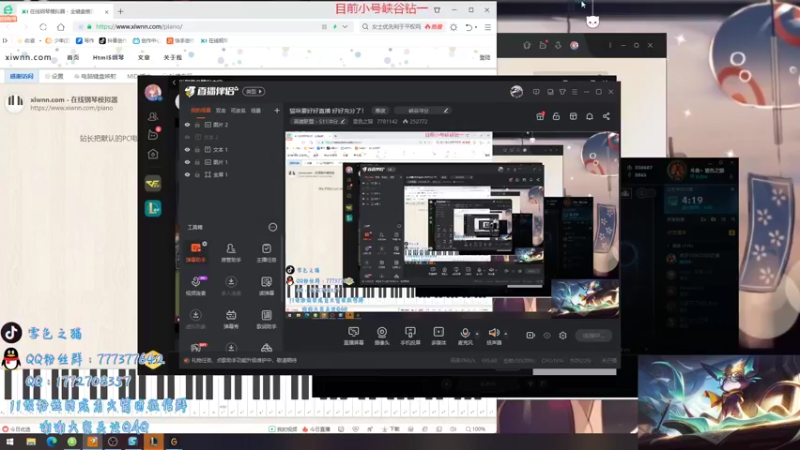
Task: Collapse the 工具箱 toolbox section
Action: 273,227
